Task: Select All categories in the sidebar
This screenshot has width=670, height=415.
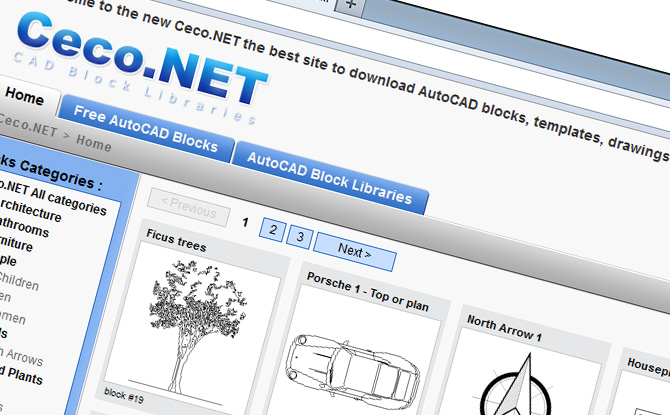Action: [x=51, y=197]
